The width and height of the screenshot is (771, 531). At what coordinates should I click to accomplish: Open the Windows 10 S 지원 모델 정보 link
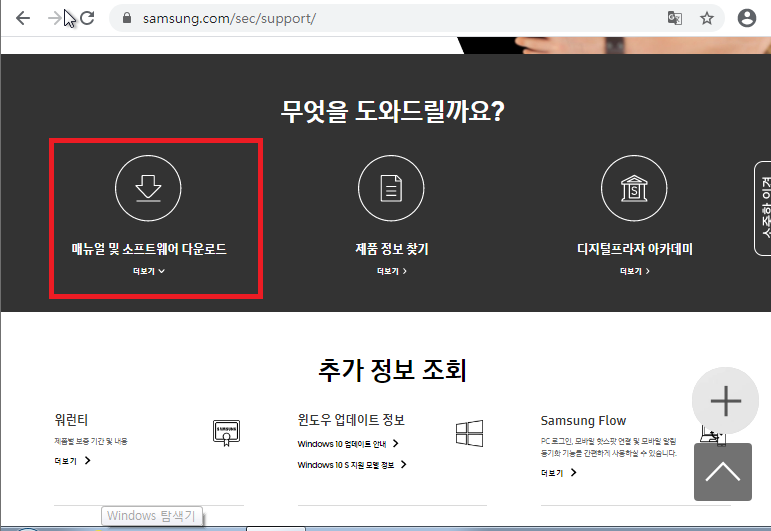point(352,465)
